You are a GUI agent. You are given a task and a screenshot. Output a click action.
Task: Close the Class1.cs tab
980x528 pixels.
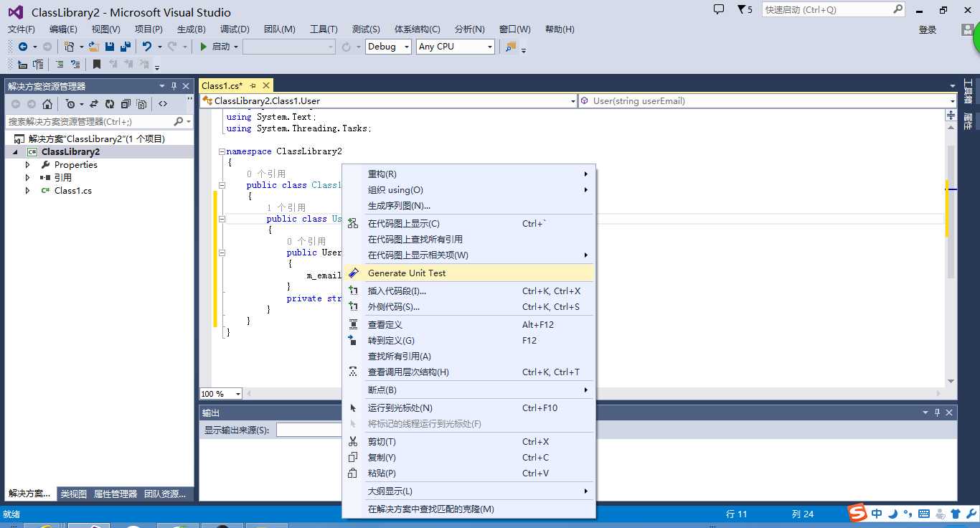click(x=266, y=85)
